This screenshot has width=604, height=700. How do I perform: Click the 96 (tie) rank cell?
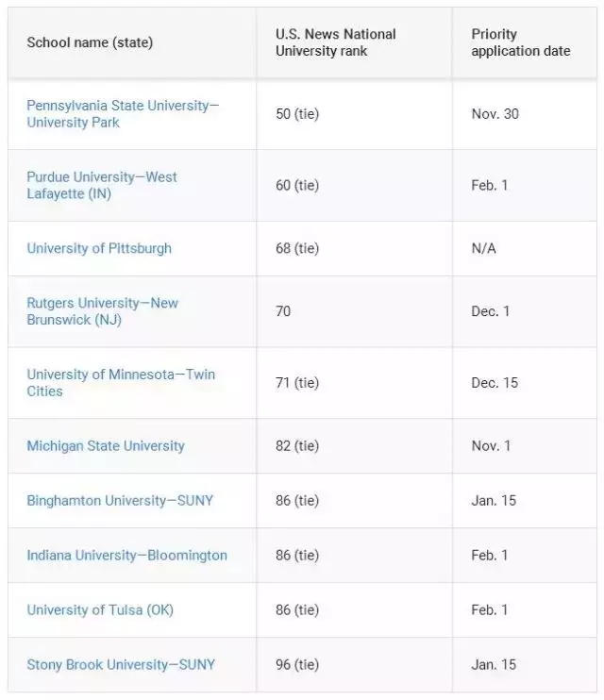point(297,664)
